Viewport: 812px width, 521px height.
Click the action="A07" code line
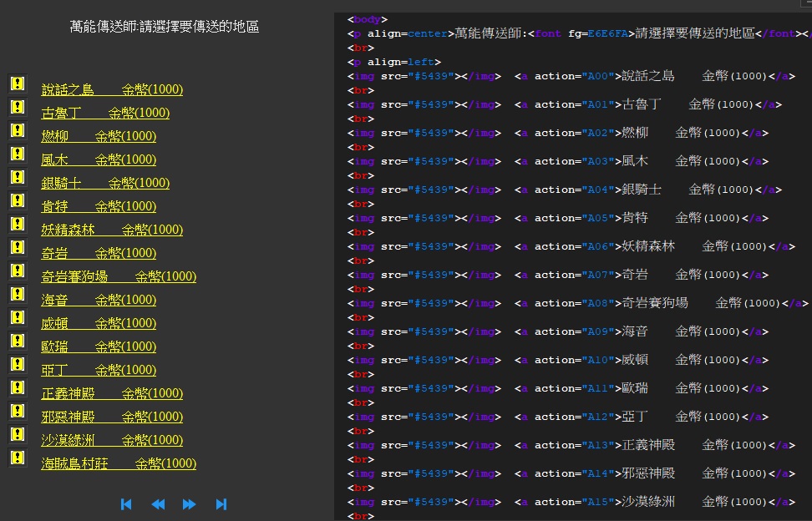tap(558, 275)
